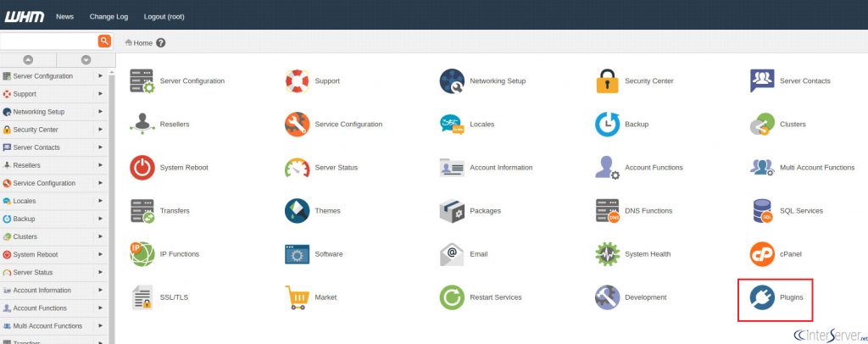This screenshot has height=344, width=868.
Task: Open the Packages box icon
Action: (x=453, y=211)
